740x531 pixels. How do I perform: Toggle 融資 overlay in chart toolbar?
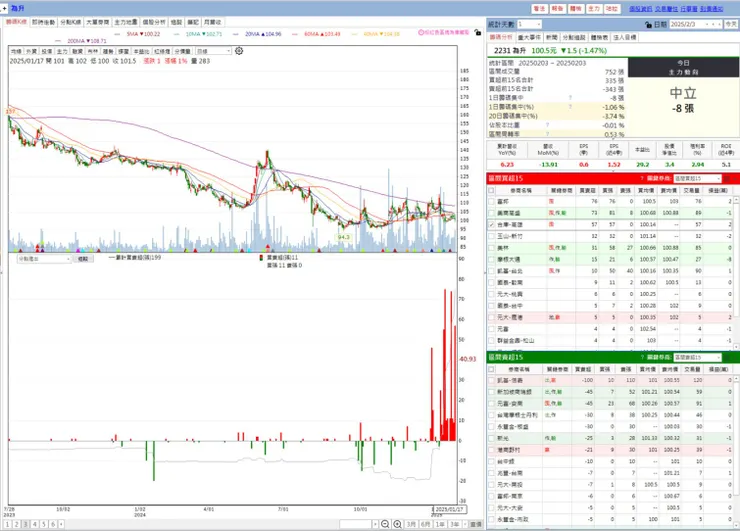[77, 51]
